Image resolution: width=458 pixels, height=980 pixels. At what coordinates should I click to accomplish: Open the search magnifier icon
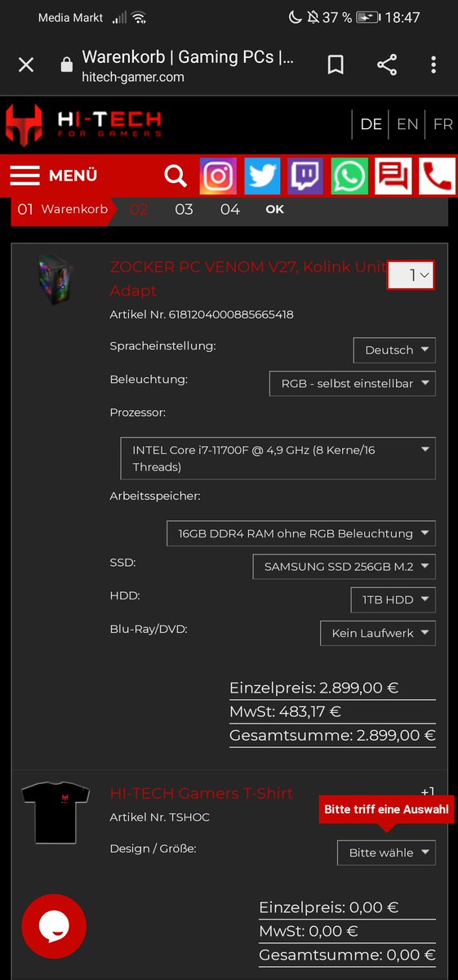point(176,176)
